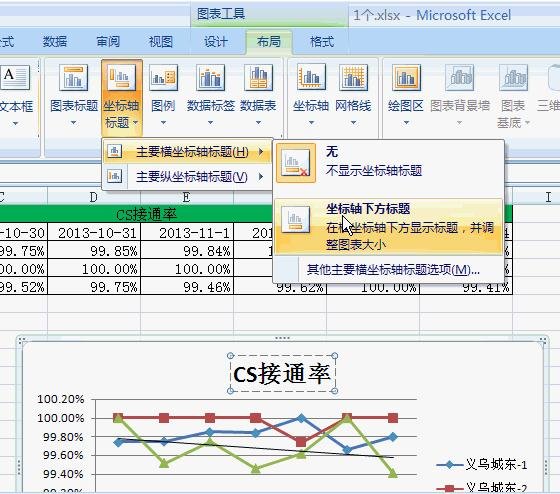560x494 pixels.
Task: Open dropdown arrow under 坐标轴 in axes group
Action: click(x=311, y=123)
